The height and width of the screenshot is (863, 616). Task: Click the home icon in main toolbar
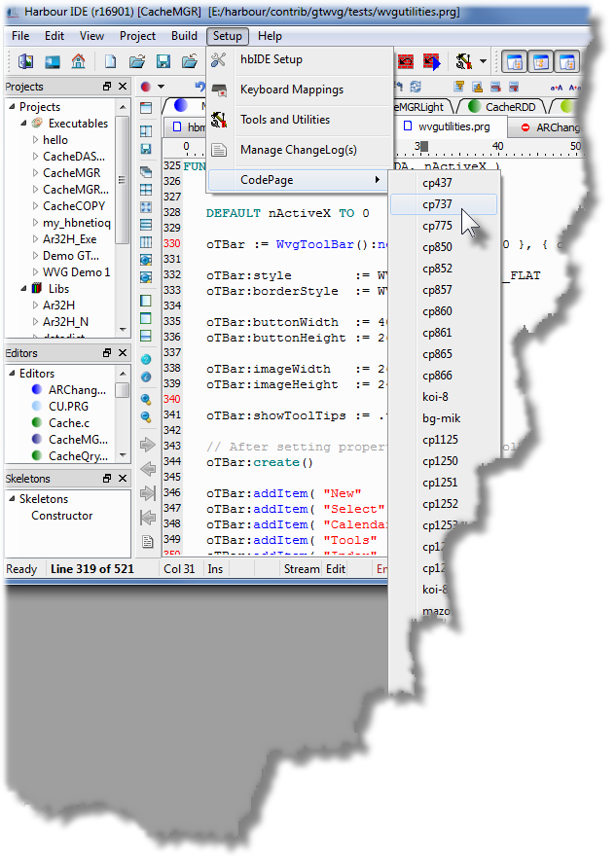(x=78, y=61)
